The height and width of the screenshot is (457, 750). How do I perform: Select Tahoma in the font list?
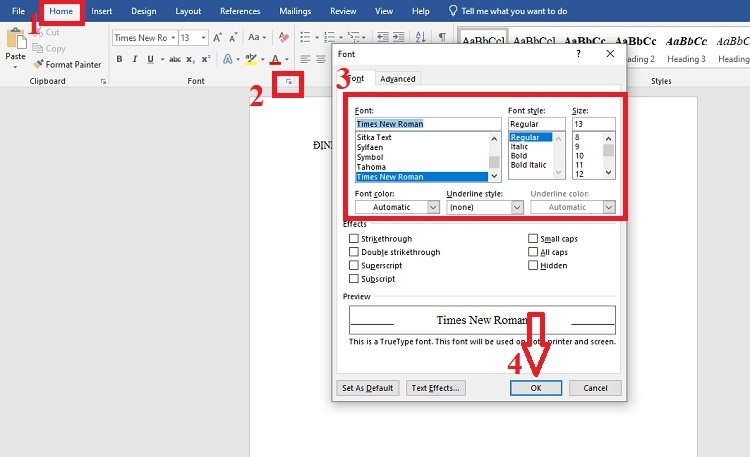coord(371,167)
